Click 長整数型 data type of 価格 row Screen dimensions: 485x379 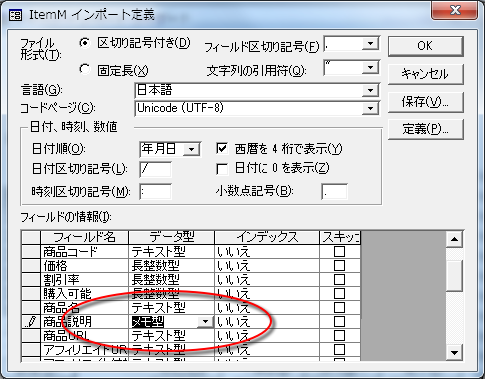tap(171, 265)
